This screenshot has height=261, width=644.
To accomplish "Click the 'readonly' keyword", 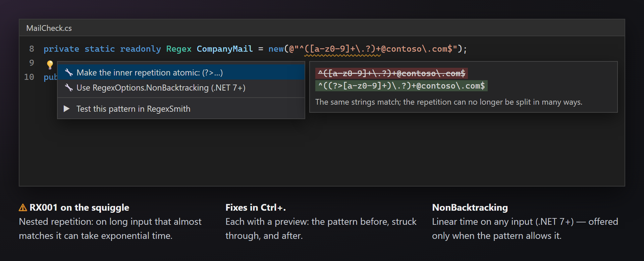I will [x=141, y=49].
